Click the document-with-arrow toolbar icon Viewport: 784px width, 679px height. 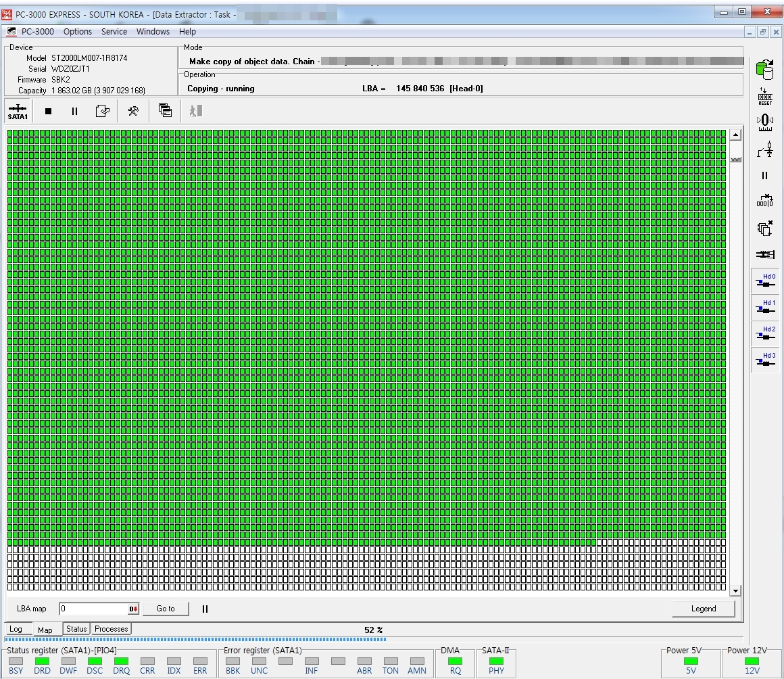pos(102,112)
